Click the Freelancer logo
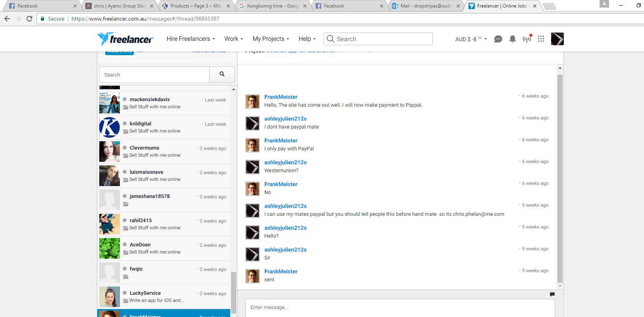This screenshot has height=317, width=644. (x=125, y=39)
